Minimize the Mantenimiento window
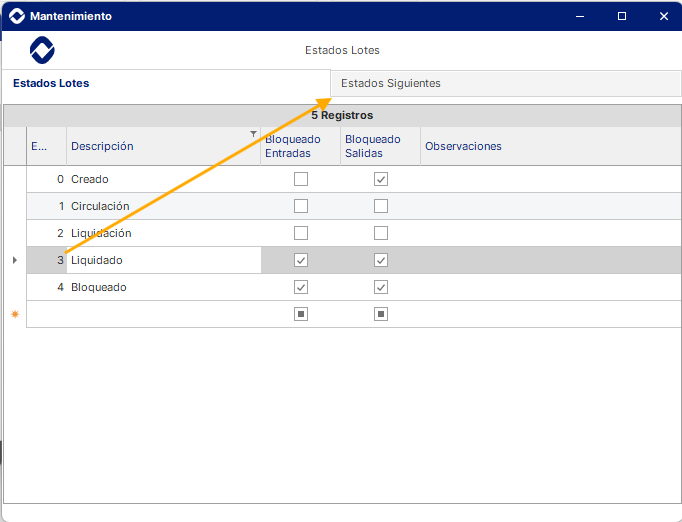The image size is (682, 522). coord(580,16)
